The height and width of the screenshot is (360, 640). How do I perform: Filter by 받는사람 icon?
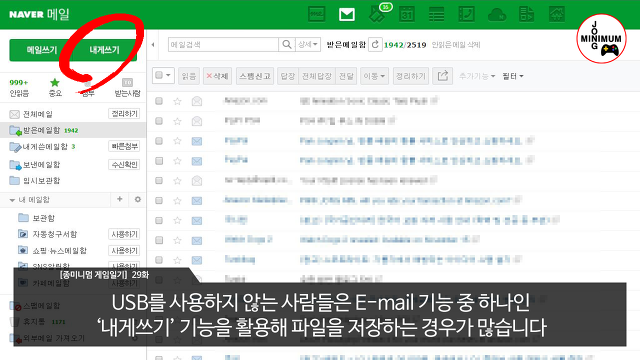tap(127, 87)
